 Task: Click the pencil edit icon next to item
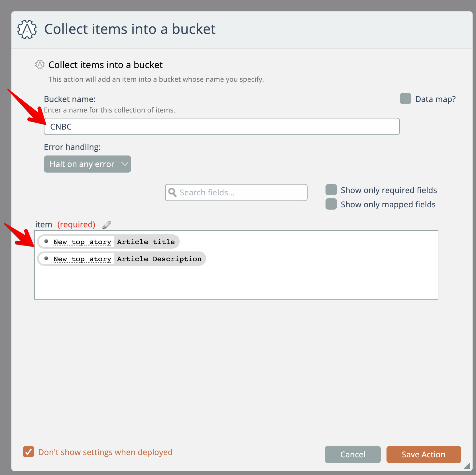point(107,225)
